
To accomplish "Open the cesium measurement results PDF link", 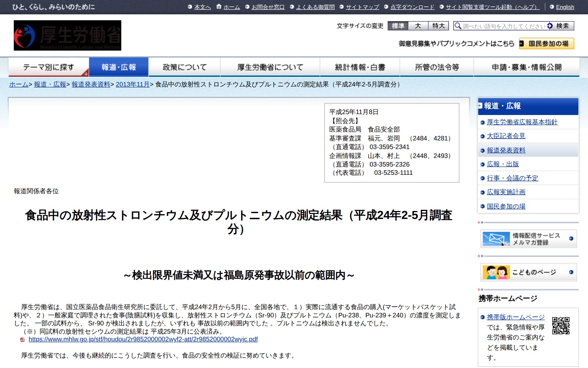I will click(x=143, y=339).
